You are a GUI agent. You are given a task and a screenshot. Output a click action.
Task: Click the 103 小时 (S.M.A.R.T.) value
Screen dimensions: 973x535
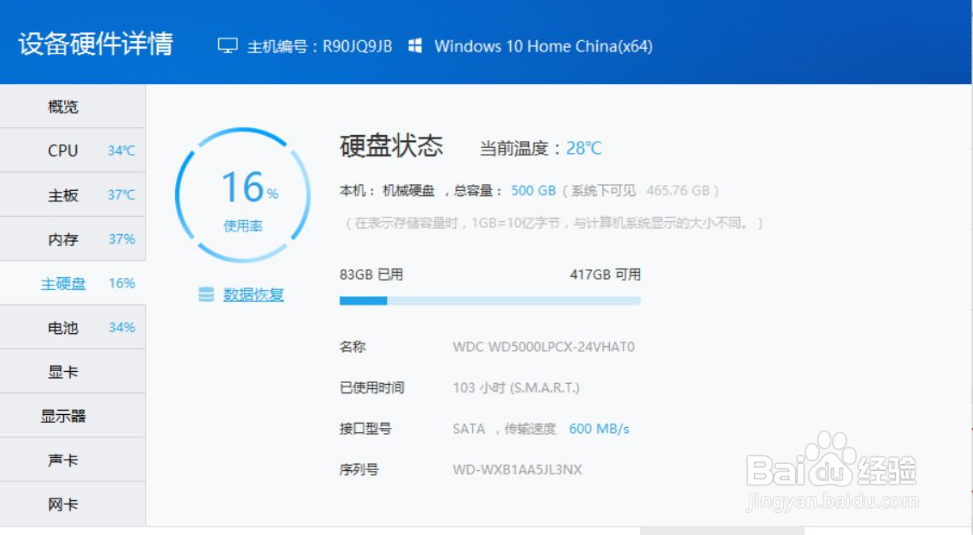coord(516,388)
